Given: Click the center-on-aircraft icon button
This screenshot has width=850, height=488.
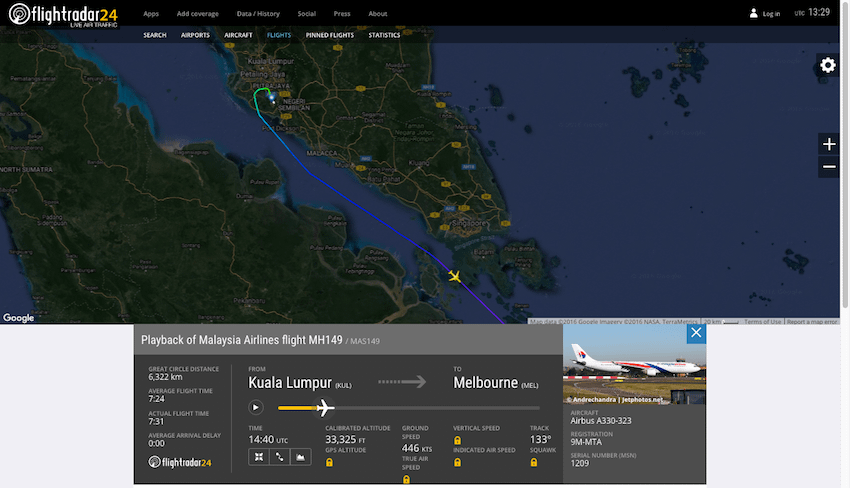Looking at the screenshot, I should tap(259, 457).
